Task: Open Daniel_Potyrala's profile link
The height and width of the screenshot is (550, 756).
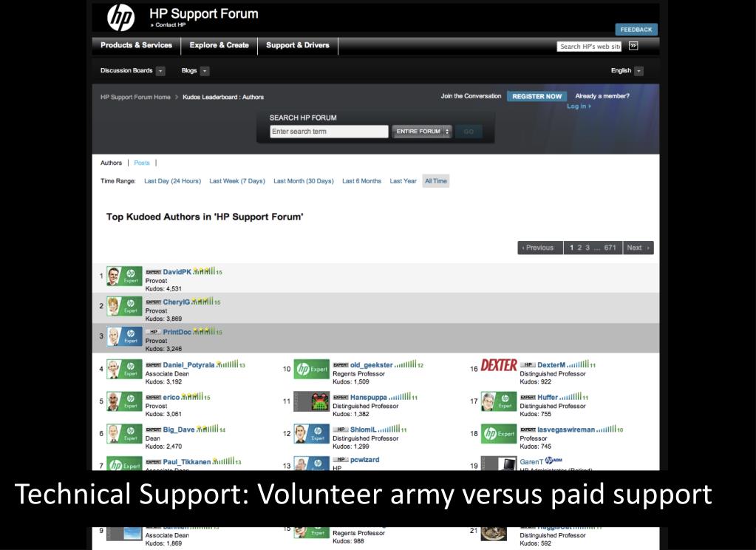Action: pos(188,365)
